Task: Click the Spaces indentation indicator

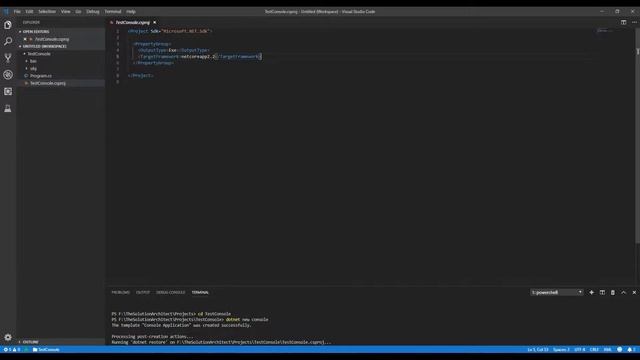Action: coord(561,350)
